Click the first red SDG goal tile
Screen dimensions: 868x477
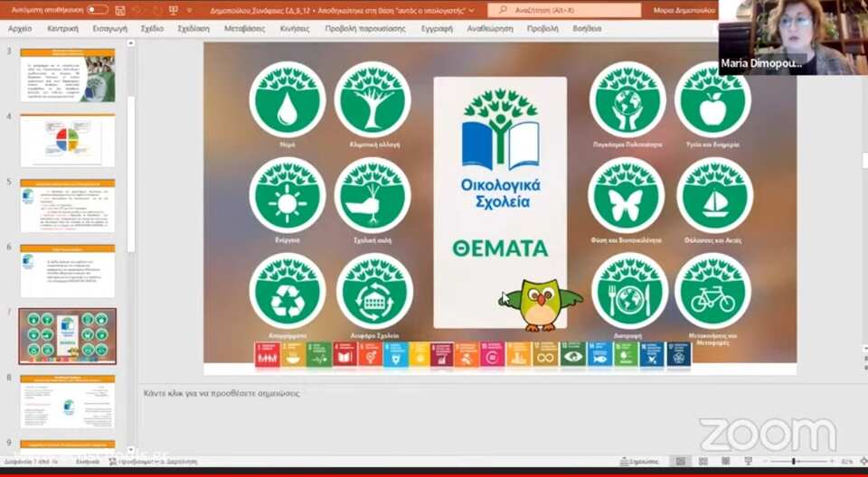268,354
